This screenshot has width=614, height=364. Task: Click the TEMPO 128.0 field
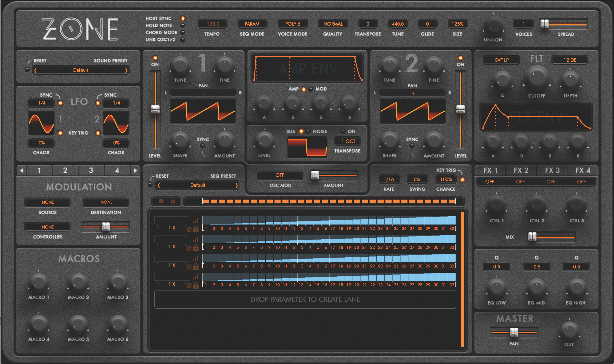(213, 24)
